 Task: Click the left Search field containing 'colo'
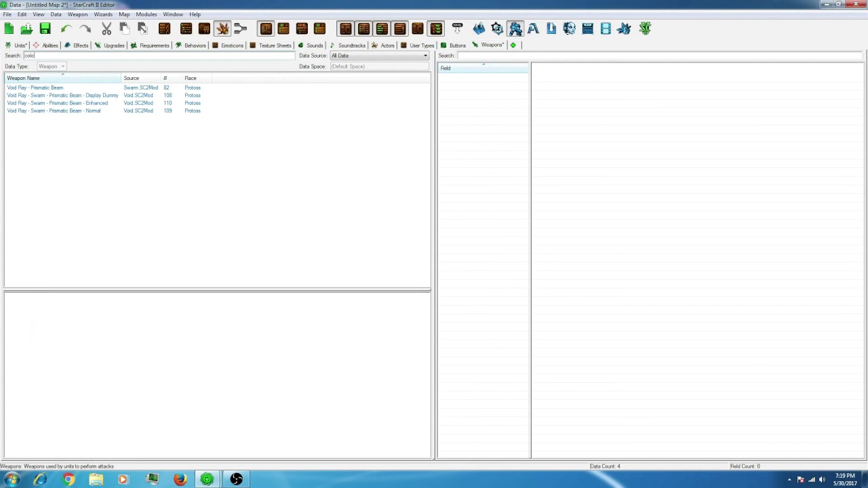pyautogui.click(x=159, y=56)
